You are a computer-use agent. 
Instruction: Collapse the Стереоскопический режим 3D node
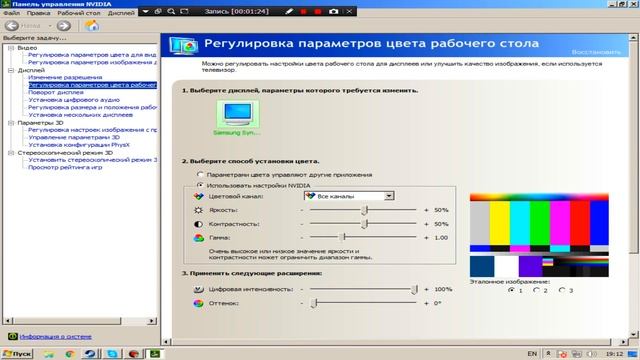tap(11, 153)
